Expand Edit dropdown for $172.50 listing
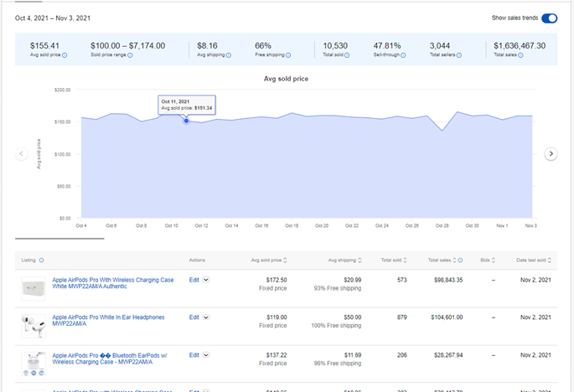 pos(206,280)
